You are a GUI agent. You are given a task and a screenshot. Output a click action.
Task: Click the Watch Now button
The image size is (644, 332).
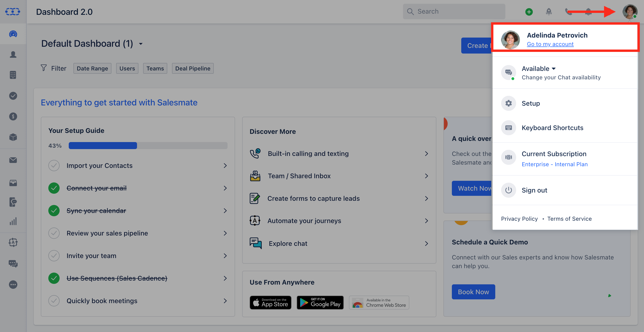[472, 188]
